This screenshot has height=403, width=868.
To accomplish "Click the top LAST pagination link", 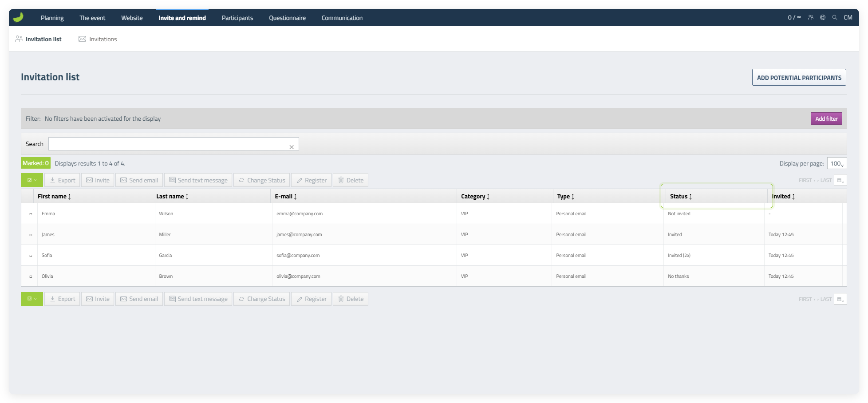I will pos(826,180).
